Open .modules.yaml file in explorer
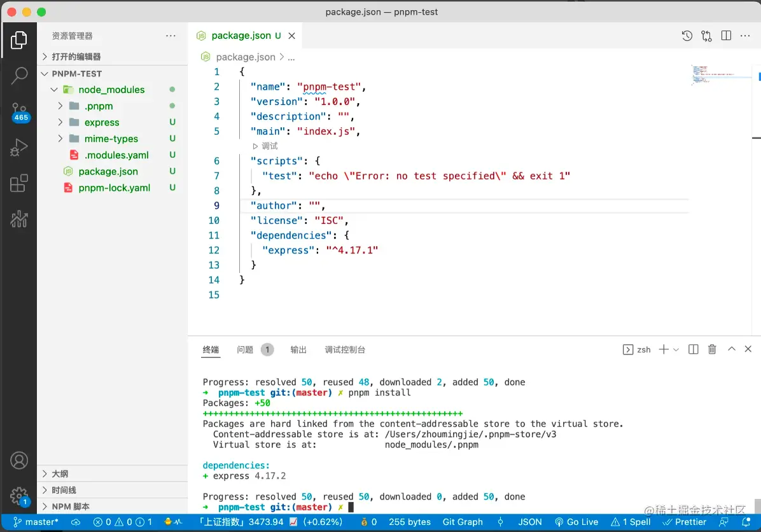Viewport: 761px width, 532px height. coord(113,155)
